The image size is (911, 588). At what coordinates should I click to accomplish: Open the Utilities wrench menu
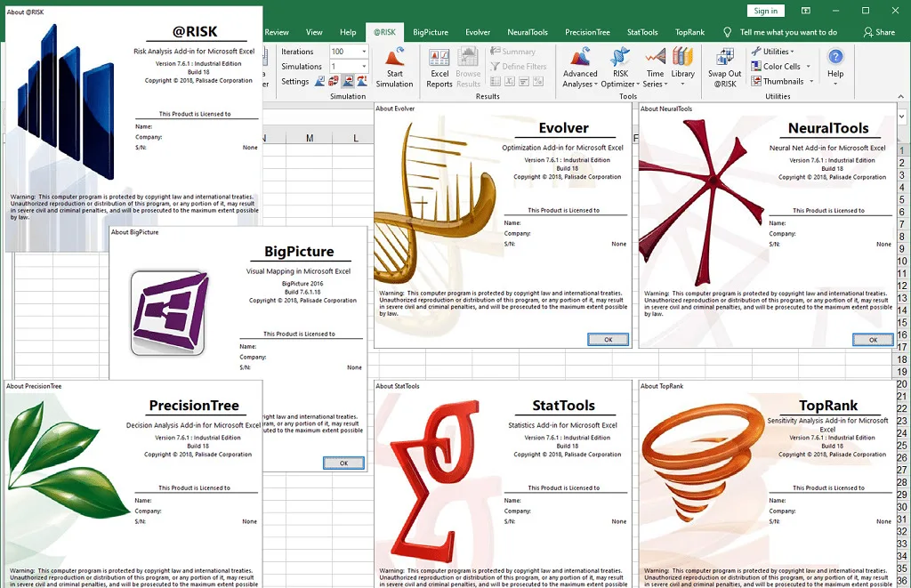772,51
